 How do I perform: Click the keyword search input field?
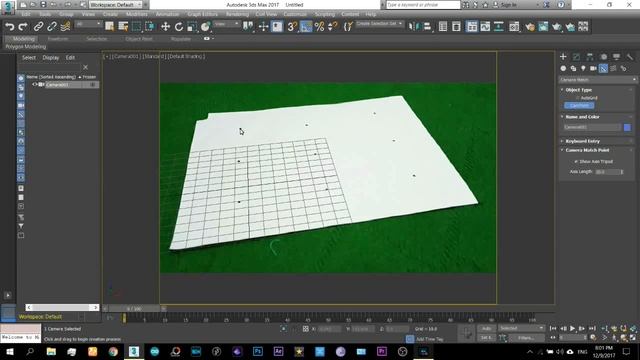tap(423, 5)
